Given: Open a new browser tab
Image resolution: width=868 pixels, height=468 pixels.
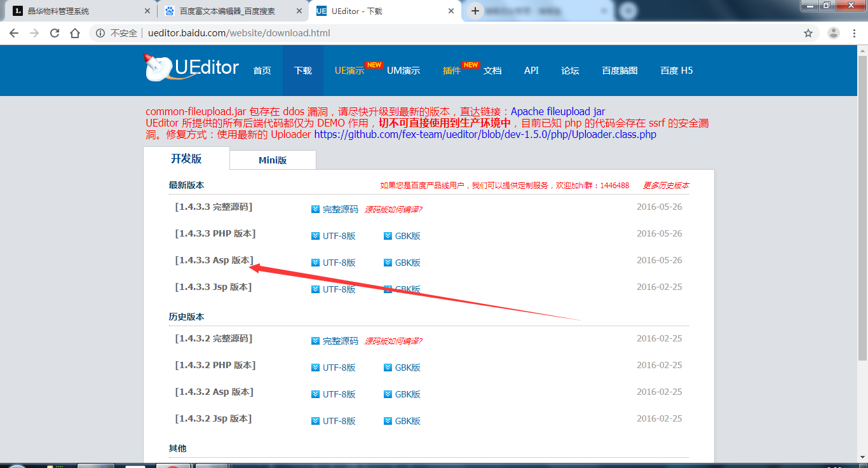Looking at the screenshot, I should pyautogui.click(x=475, y=11).
